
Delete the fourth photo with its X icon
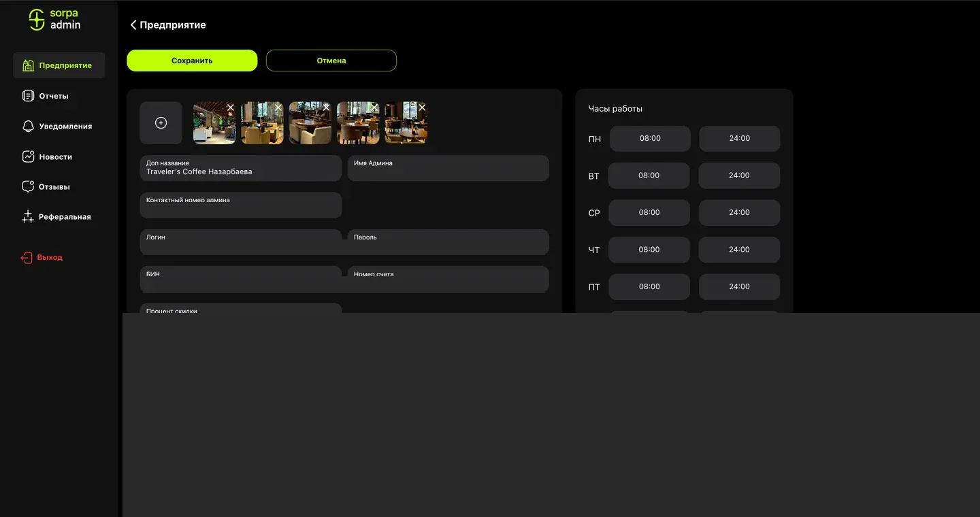[374, 107]
